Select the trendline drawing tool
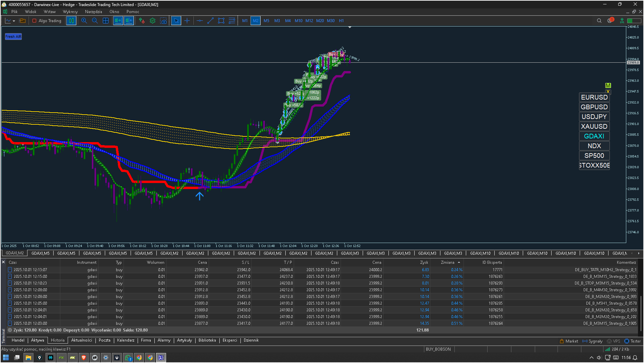This screenshot has height=363, width=644. pyautogui.click(x=210, y=21)
